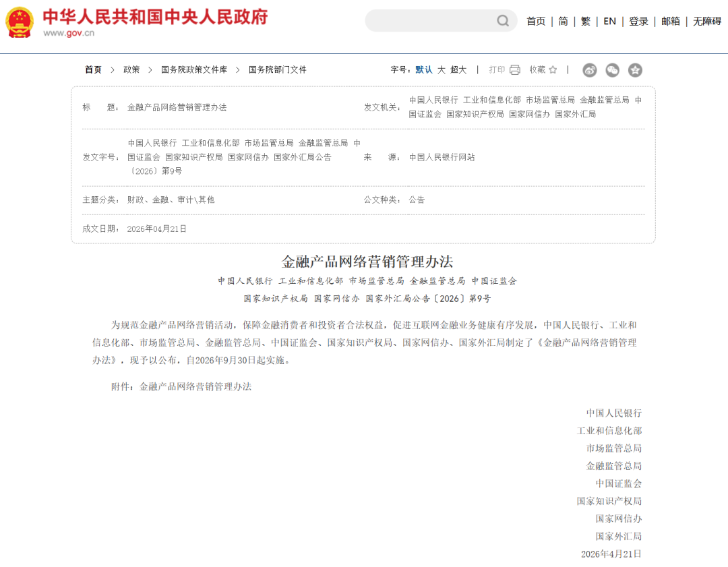Image resolution: width=728 pixels, height=567 pixels.
Task: Switch font size to 超大
Action: (458, 69)
